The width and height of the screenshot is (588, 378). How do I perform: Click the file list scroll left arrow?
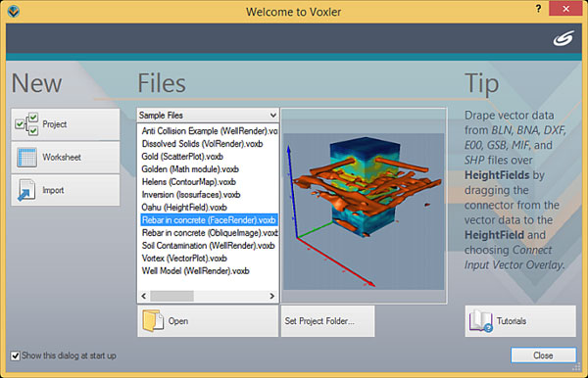click(144, 296)
